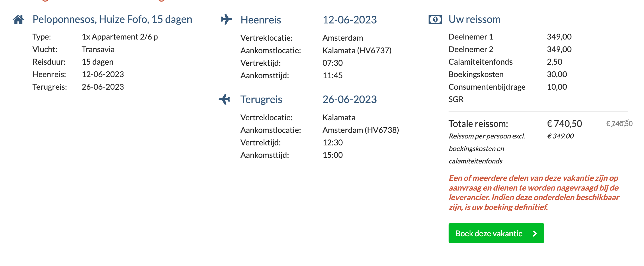Click the red on-request availability warning text
Image resolution: width=644 pixels, height=266 pixels.
coord(534,192)
